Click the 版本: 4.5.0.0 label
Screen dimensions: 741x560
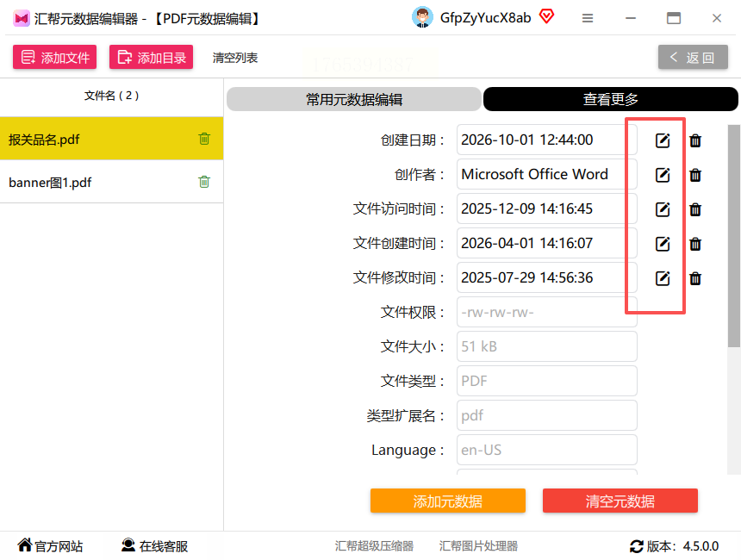coord(682,546)
